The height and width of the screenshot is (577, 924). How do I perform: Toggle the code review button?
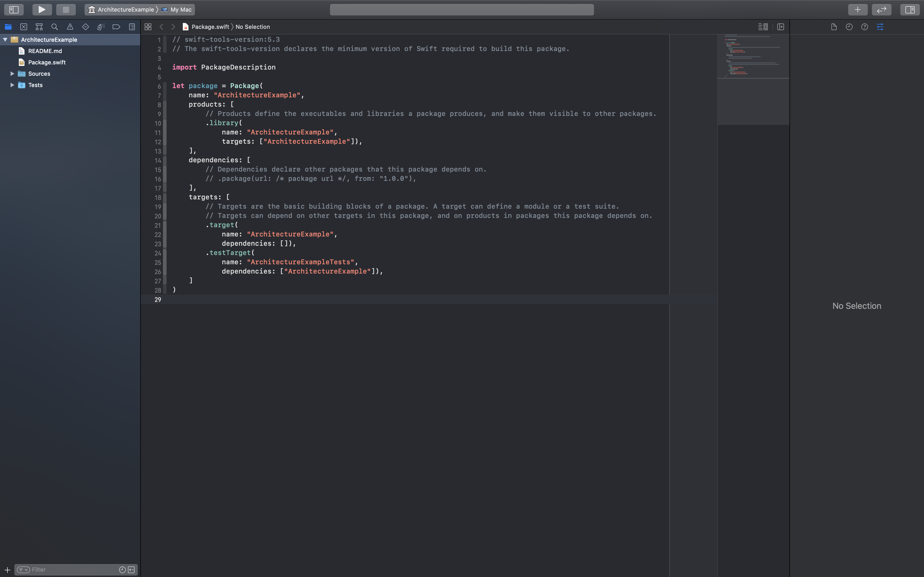coord(881,10)
